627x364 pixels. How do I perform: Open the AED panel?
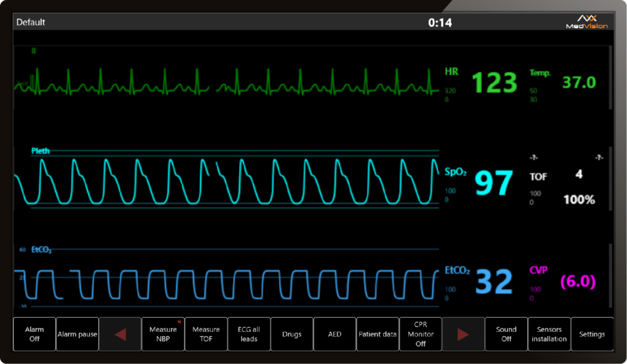point(335,334)
